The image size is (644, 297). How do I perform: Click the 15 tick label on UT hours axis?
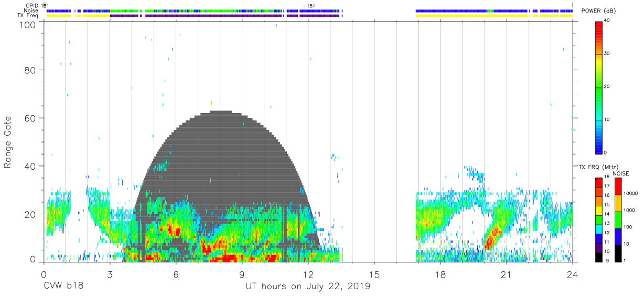click(374, 274)
